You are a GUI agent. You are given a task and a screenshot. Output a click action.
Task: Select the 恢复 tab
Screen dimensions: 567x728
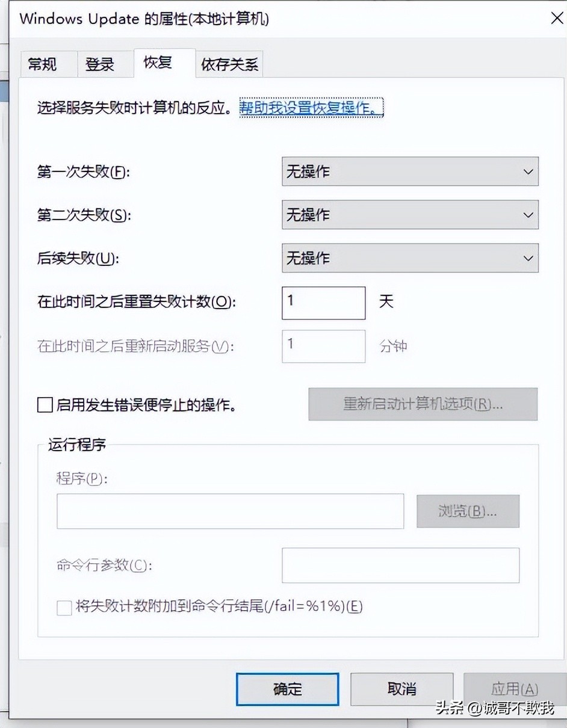(x=162, y=61)
